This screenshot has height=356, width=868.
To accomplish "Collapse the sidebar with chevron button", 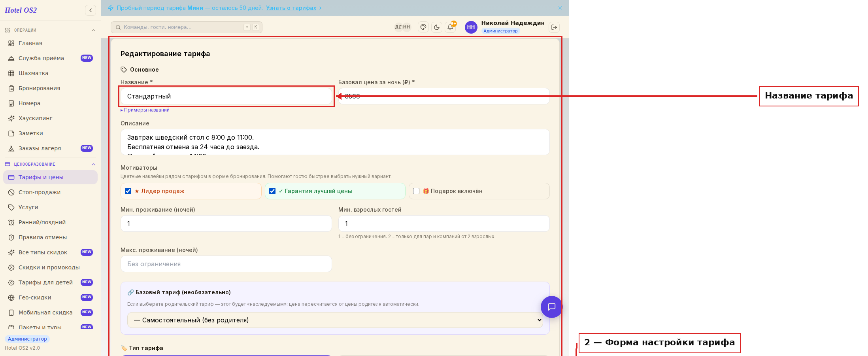I will 91,10.
